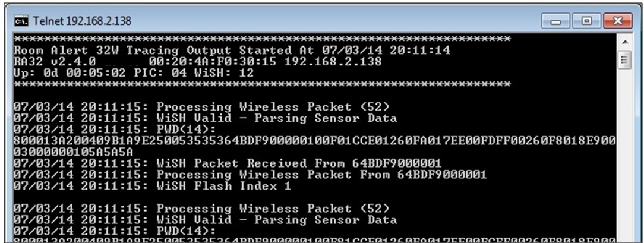Open the Telnet window system menu icon
This screenshot has height=243, width=644.
tap(21, 21)
